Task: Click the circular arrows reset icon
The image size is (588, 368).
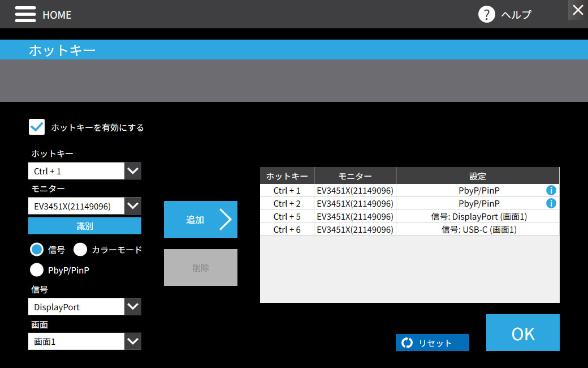Action: (407, 343)
